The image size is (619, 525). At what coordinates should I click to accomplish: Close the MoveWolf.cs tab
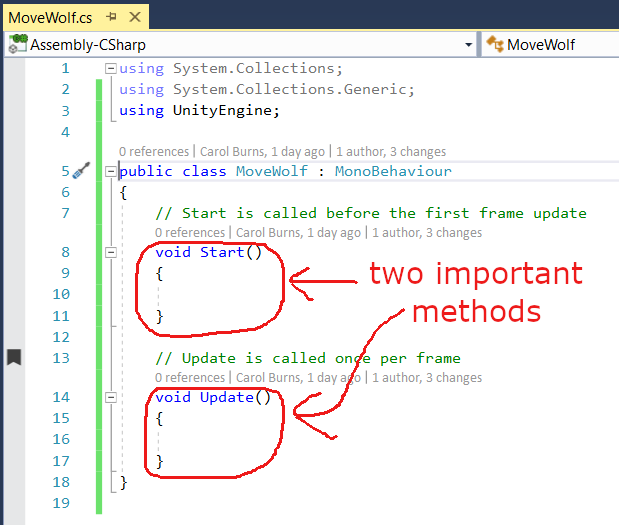(135, 17)
